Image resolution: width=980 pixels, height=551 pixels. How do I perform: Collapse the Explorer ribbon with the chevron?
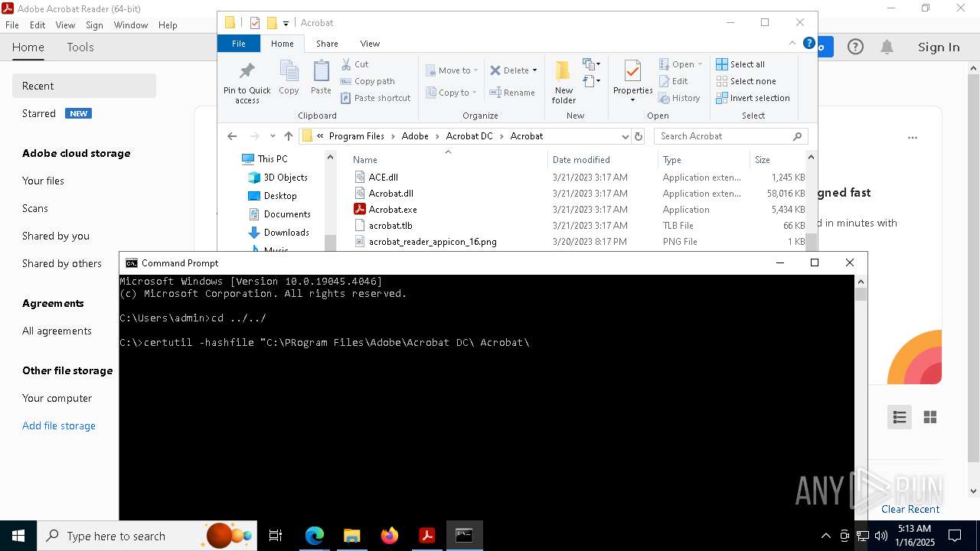[x=792, y=43]
